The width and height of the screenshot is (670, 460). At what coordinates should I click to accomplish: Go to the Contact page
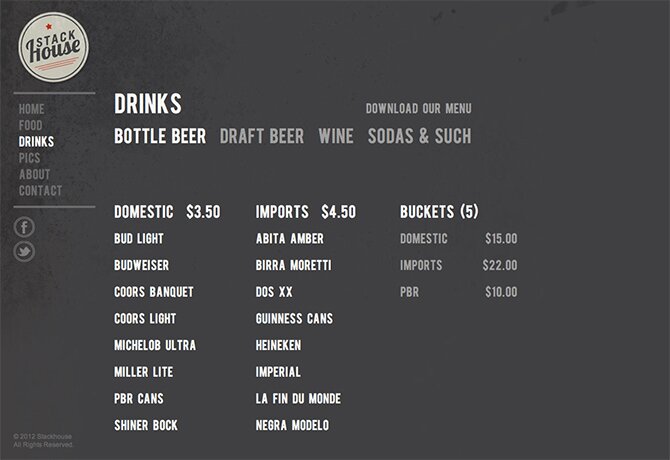click(41, 190)
